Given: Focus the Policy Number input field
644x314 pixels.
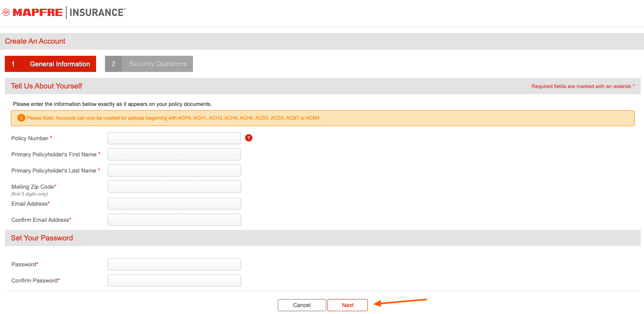Looking at the screenshot, I should (174, 138).
